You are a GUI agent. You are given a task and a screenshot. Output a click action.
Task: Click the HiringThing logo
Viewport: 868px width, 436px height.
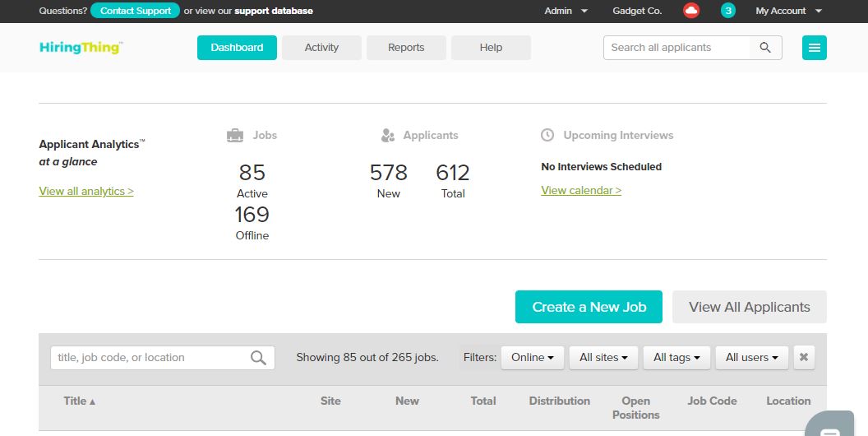81,47
